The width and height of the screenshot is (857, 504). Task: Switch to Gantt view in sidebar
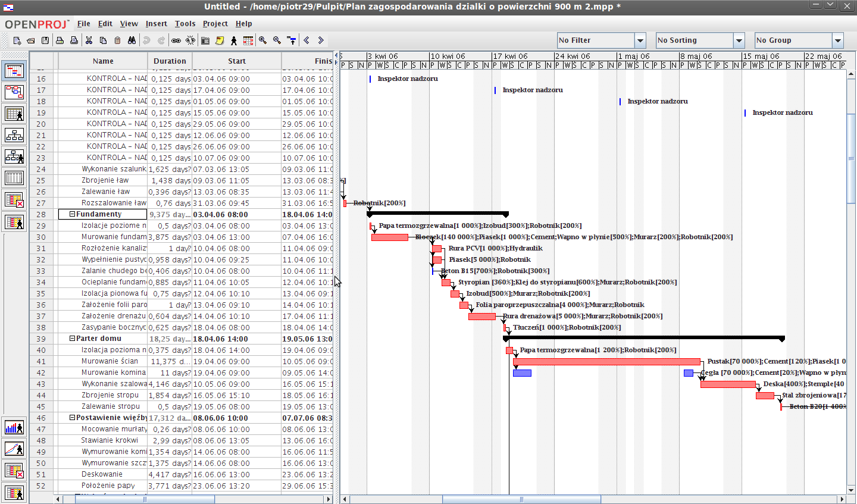point(14,71)
